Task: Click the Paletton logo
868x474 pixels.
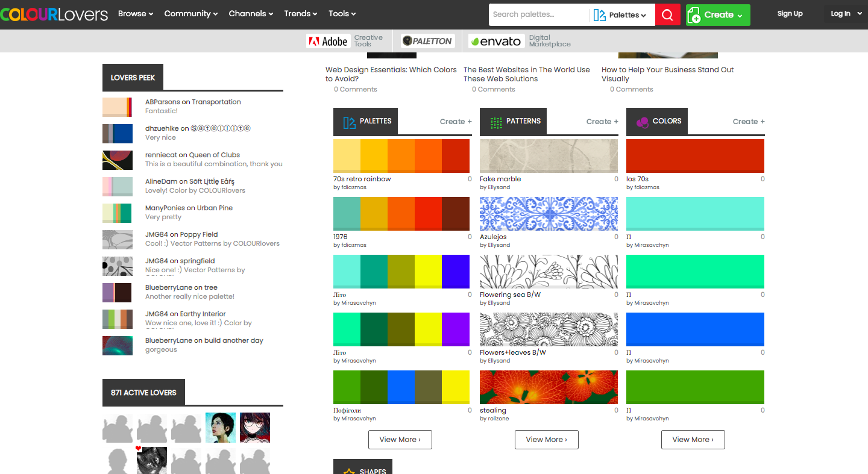Action: (427, 41)
